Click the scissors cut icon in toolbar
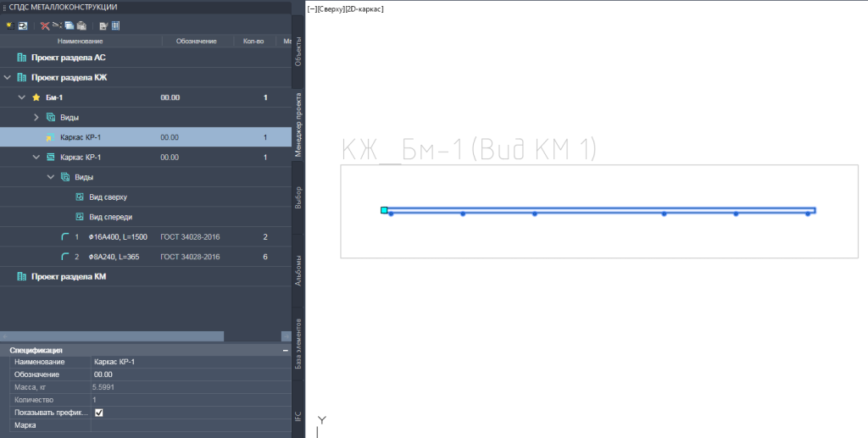The height and width of the screenshot is (438, 868). [57, 25]
